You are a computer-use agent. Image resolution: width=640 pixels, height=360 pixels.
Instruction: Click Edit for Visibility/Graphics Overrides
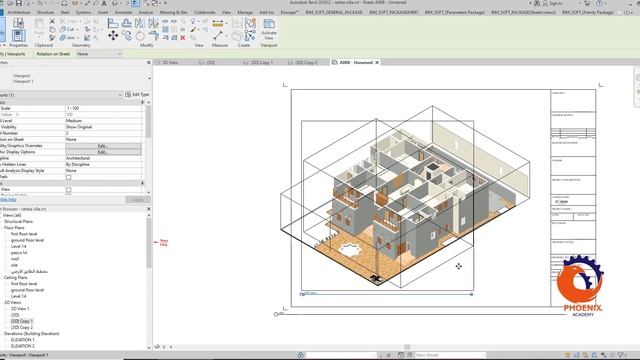click(103, 146)
